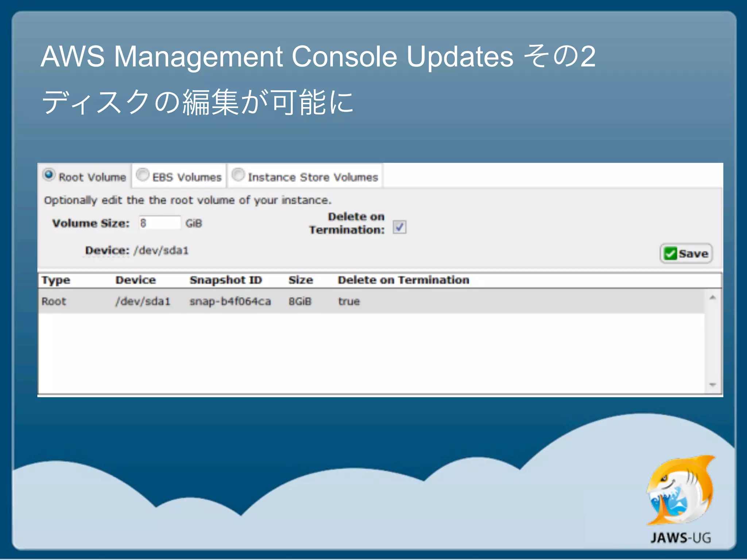Click the Delete on Termination column header
Image resolution: width=747 pixels, height=560 pixels.
click(x=403, y=280)
